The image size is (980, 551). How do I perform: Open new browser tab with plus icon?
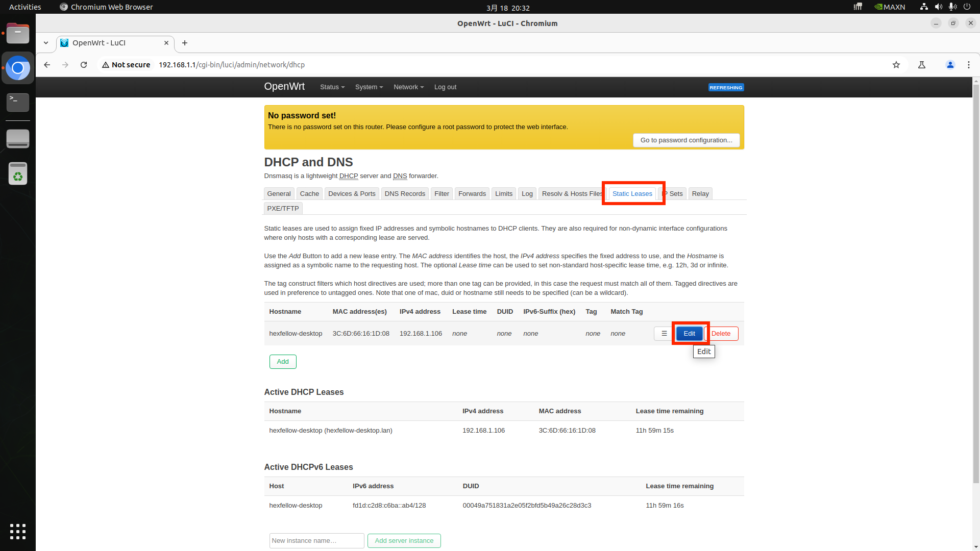pos(185,43)
